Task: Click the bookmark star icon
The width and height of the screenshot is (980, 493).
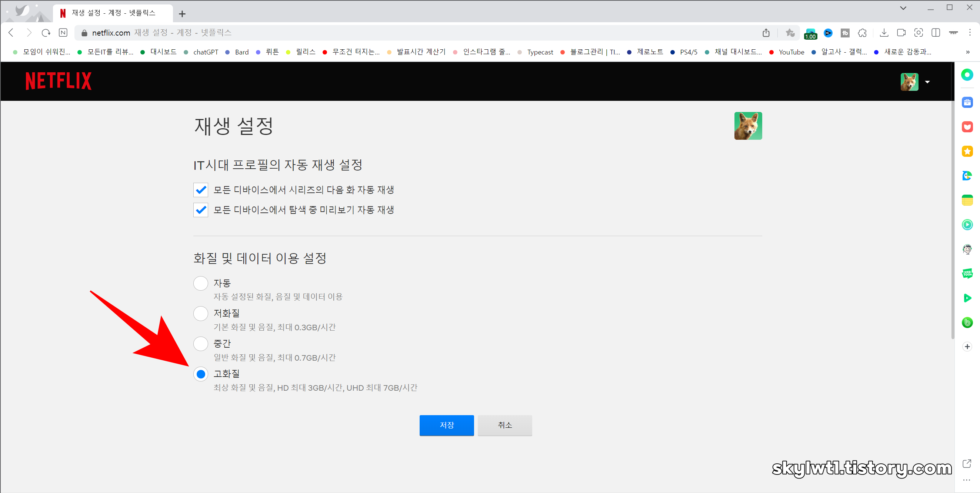Action: 790,33
